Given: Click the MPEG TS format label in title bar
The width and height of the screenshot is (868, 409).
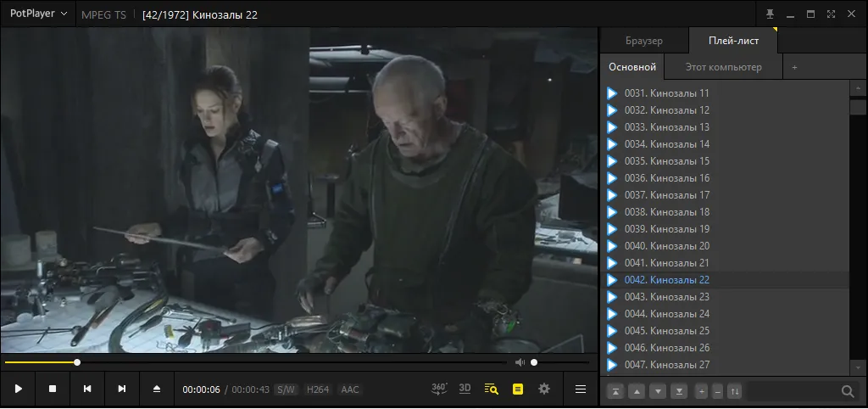Looking at the screenshot, I should [x=103, y=15].
